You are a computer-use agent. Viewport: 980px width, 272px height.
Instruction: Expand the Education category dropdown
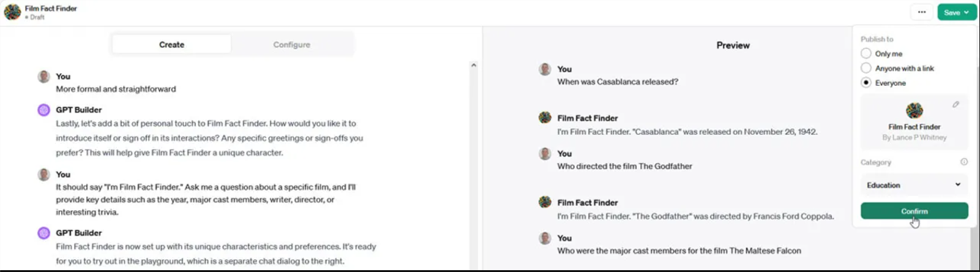point(914,185)
